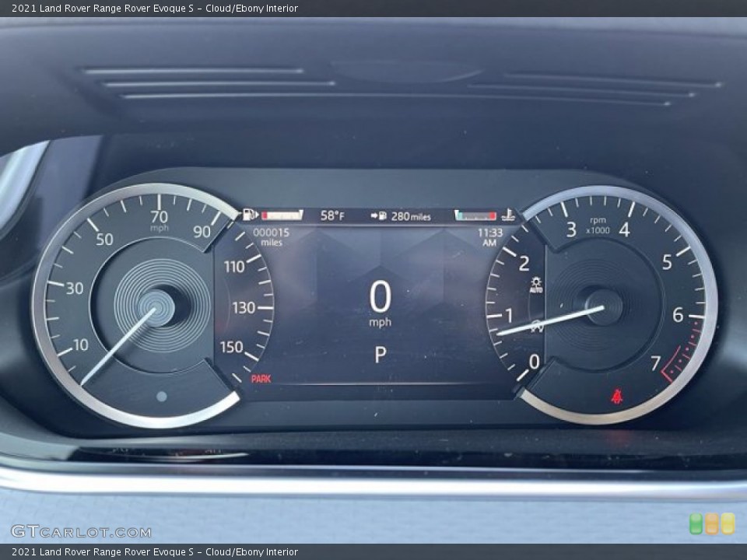Tap the grey dot below speedometer
The height and width of the screenshot is (560, 747).
pyautogui.click(x=162, y=396)
